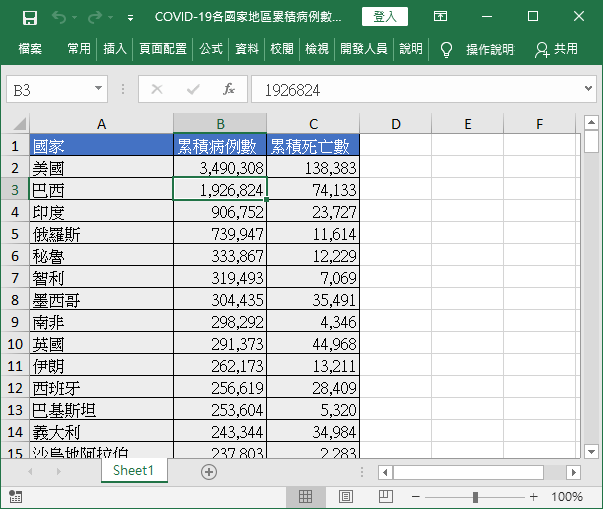Switch to the 開發人員 ribbon tab
The width and height of the screenshot is (603, 509).
364,49
